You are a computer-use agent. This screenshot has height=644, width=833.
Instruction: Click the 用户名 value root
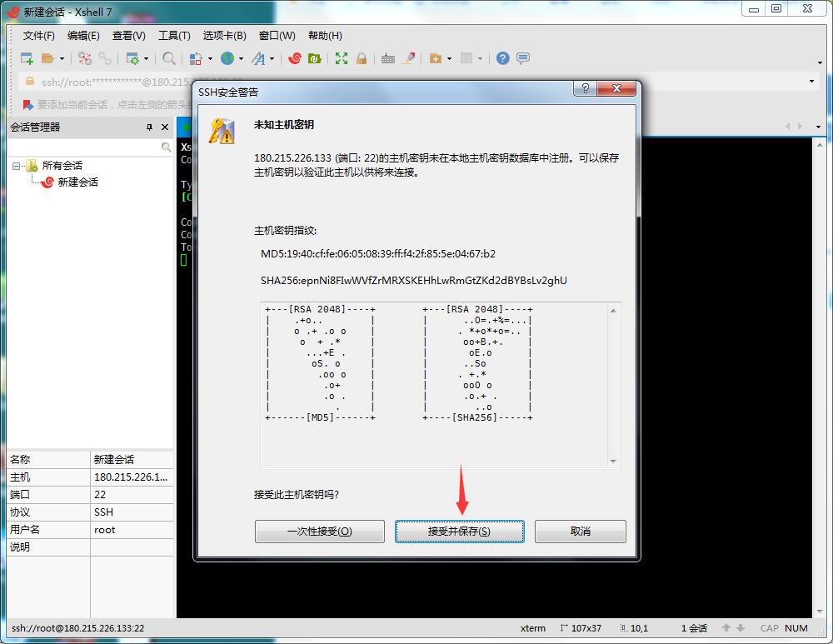(105, 530)
